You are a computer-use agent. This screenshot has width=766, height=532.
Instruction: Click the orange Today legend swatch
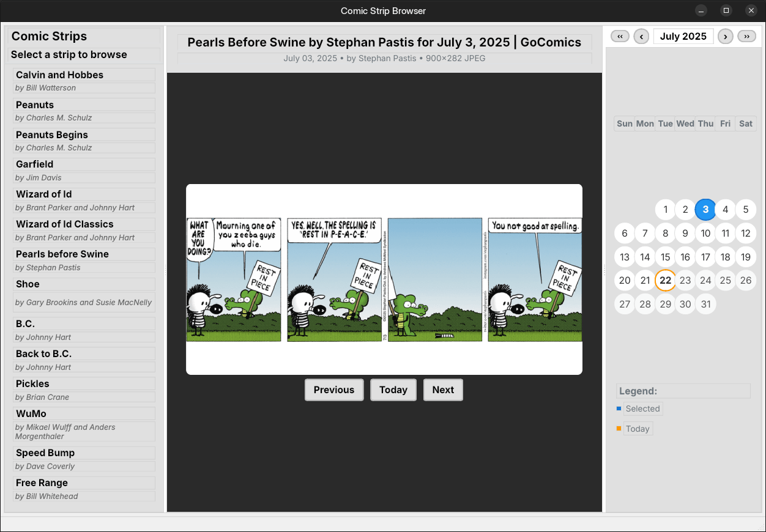(619, 429)
